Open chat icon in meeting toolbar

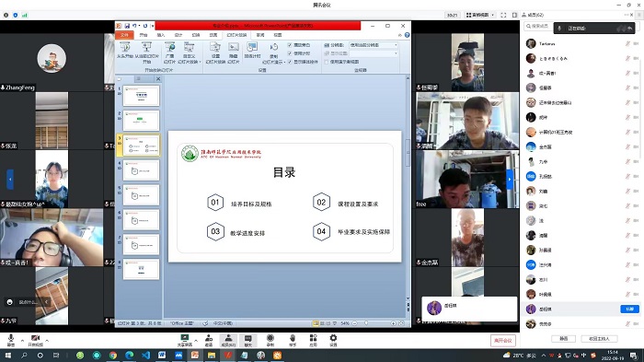(x=248, y=340)
